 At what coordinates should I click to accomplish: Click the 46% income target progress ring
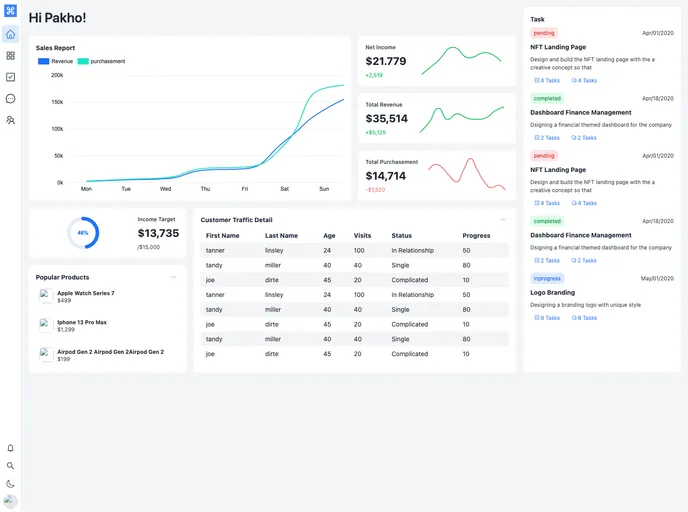tap(83, 233)
